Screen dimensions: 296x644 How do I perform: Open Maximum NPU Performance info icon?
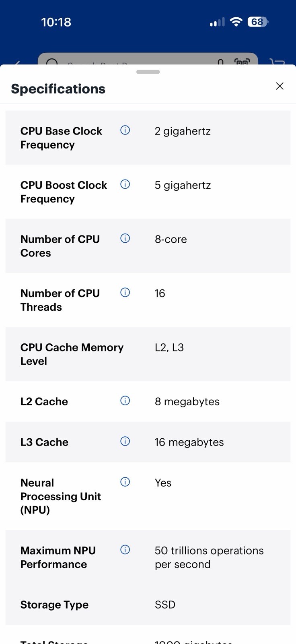tap(125, 549)
